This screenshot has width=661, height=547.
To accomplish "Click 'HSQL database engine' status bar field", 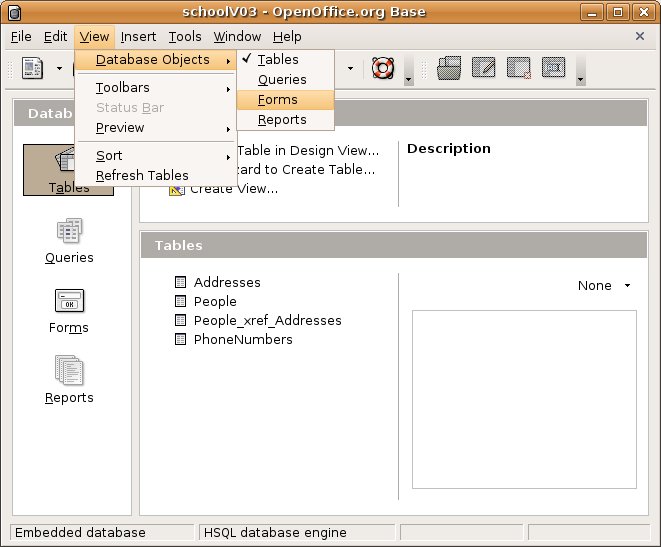I will (297, 533).
